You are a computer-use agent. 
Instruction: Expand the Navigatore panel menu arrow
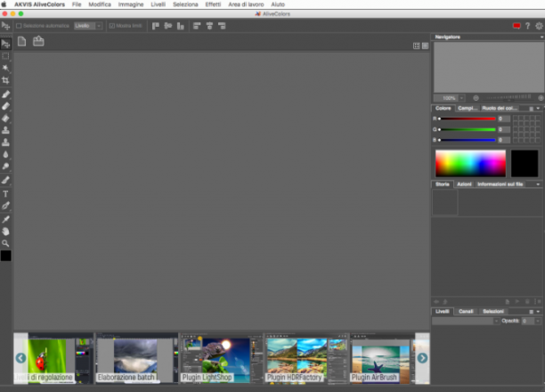coord(541,37)
